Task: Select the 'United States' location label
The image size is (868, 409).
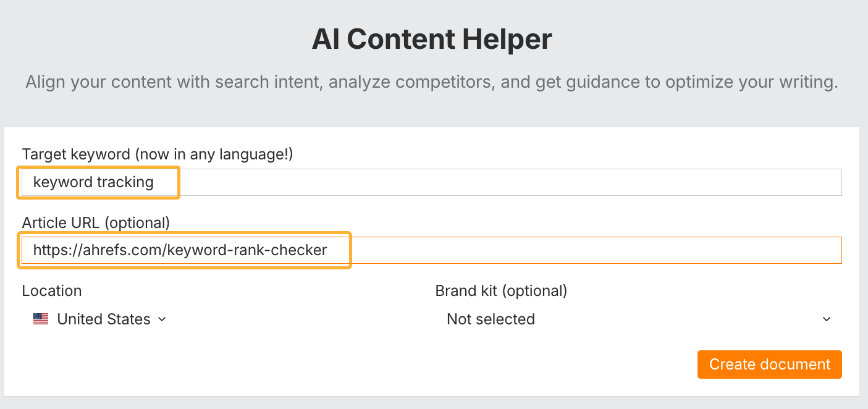Action: point(103,319)
